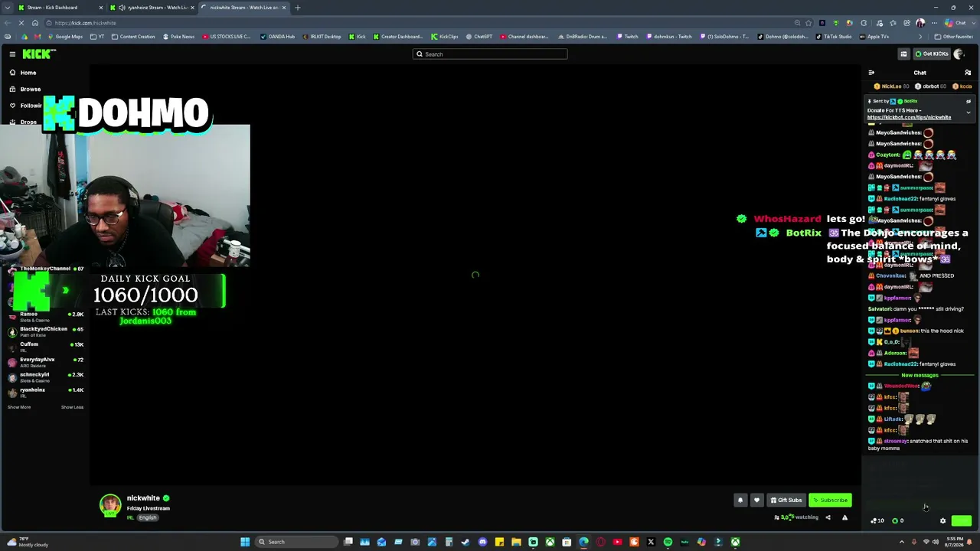This screenshot has width=980, height=551.
Task: Open the YT bookmark folder
Action: coord(97,37)
